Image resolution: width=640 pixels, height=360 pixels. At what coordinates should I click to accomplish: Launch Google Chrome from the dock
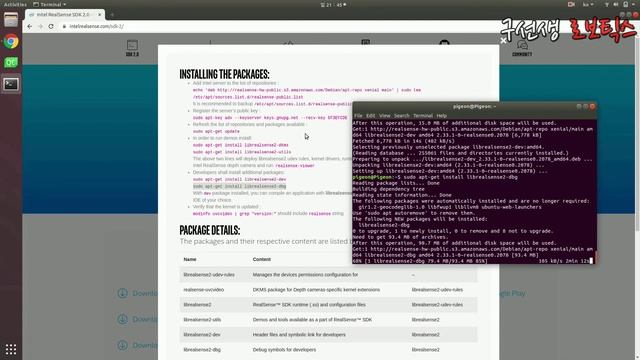[x=11, y=42]
